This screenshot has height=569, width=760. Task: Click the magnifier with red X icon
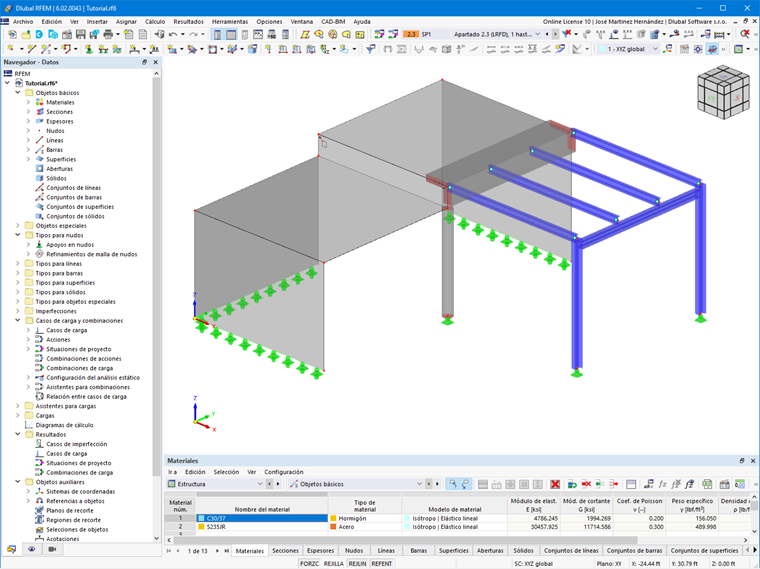(745, 34)
